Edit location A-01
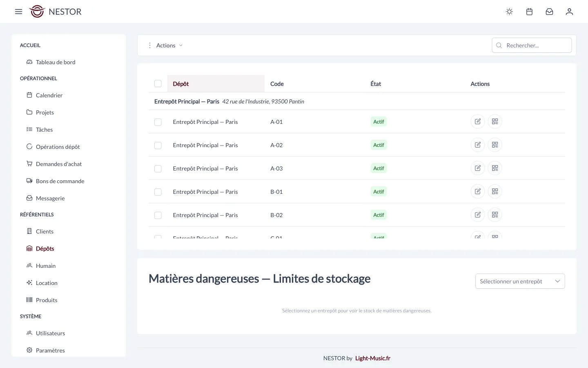Viewport: 588px width, 368px height. coord(478,121)
